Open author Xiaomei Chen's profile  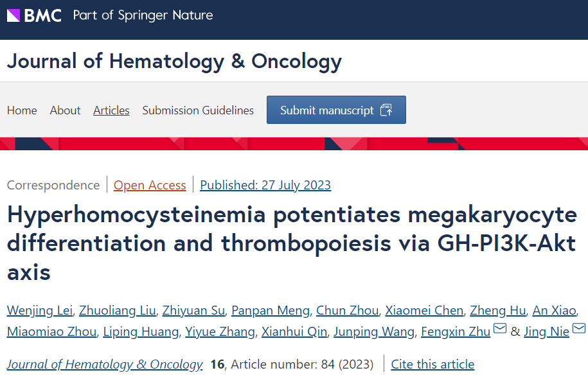[424, 311]
